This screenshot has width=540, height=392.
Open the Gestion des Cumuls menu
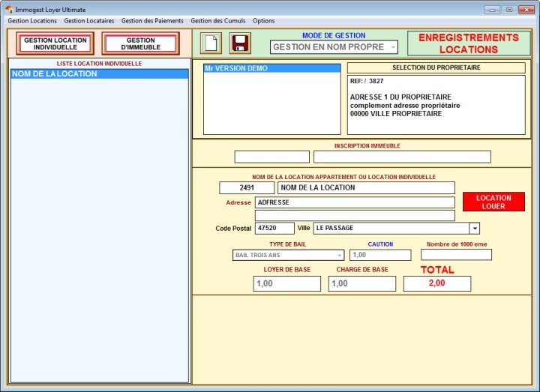(218, 21)
